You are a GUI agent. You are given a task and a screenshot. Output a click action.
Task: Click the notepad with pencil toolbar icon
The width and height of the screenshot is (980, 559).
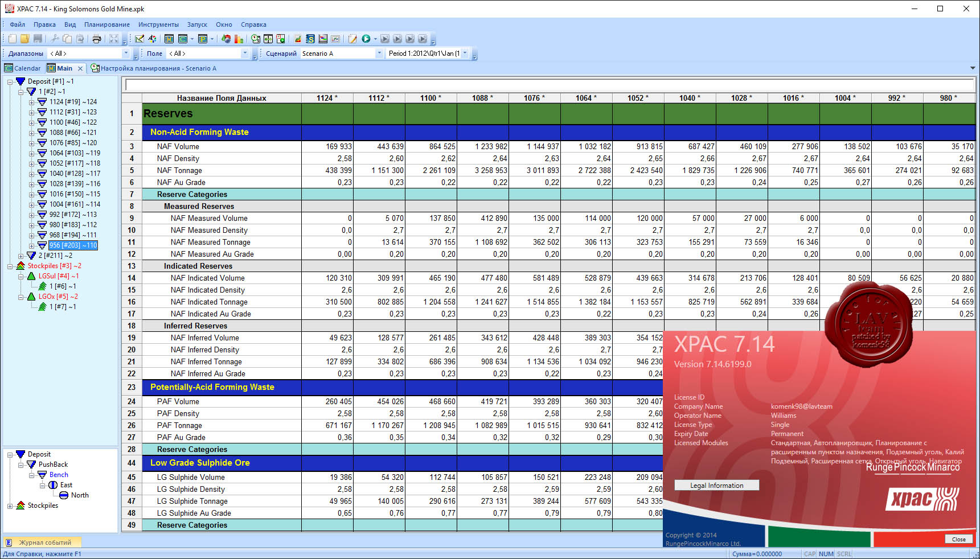352,39
